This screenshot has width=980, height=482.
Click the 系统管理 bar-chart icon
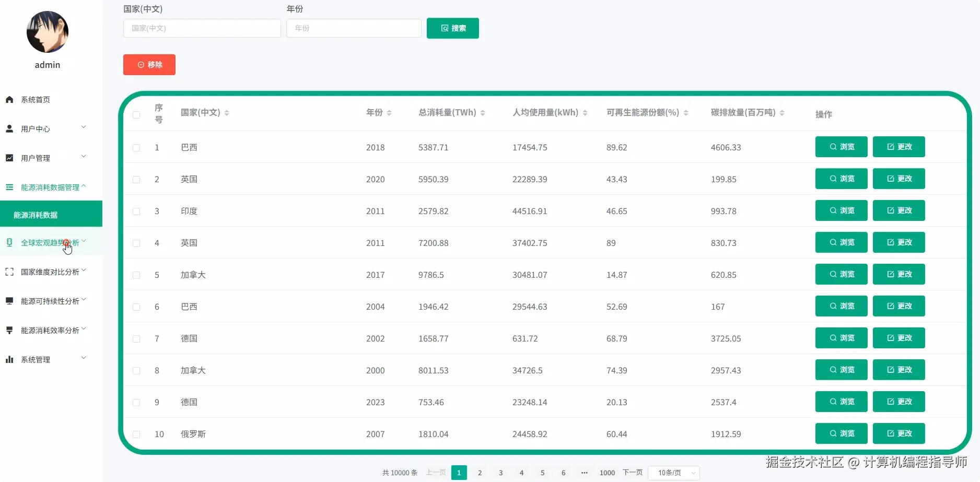click(9, 359)
